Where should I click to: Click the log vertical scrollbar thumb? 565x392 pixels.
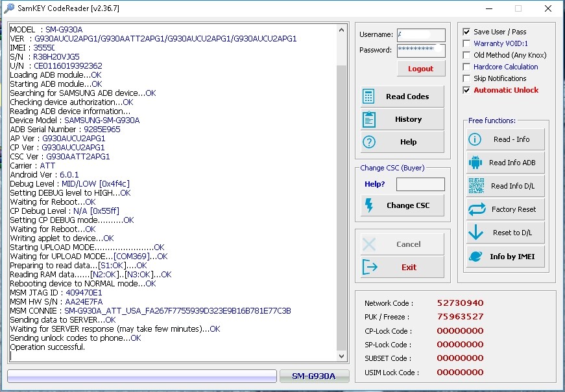click(341, 208)
